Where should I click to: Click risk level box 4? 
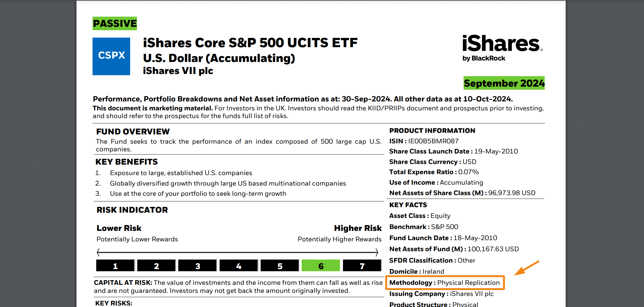pos(239,266)
